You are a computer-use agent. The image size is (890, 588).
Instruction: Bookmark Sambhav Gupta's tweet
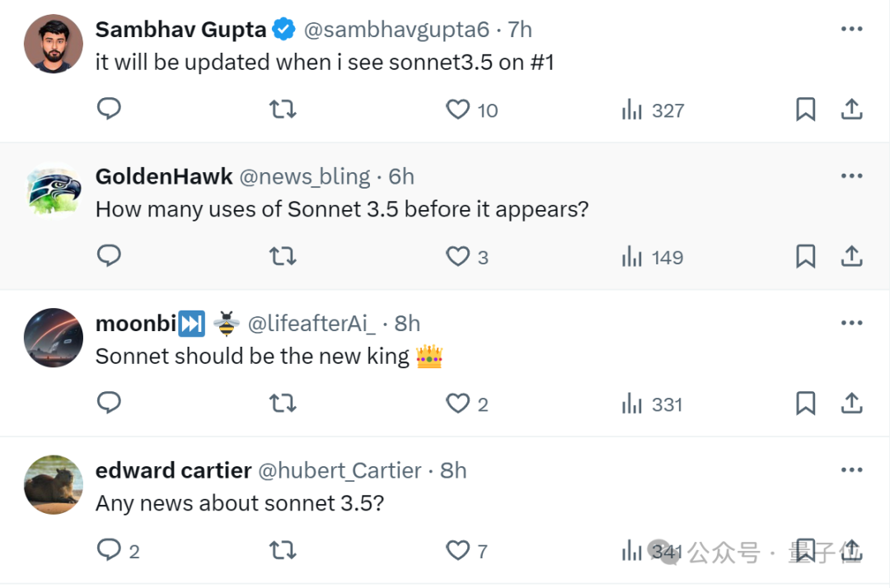pyautogui.click(x=805, y=110)
